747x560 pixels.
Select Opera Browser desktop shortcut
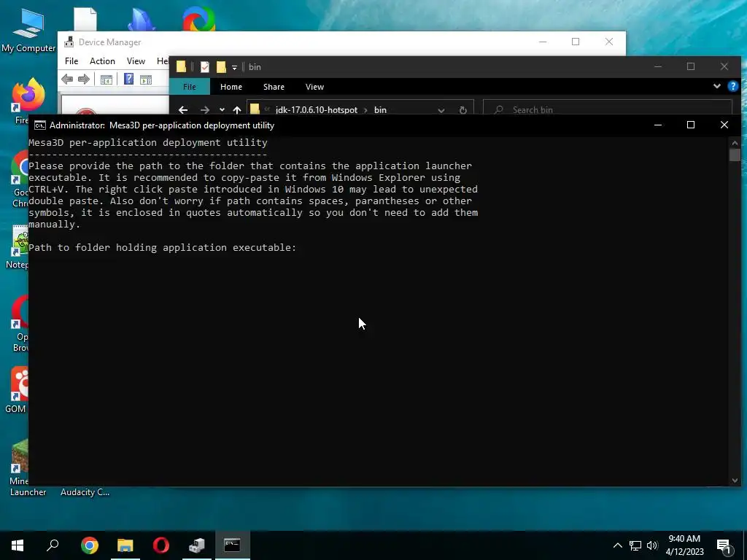(20, 324)
